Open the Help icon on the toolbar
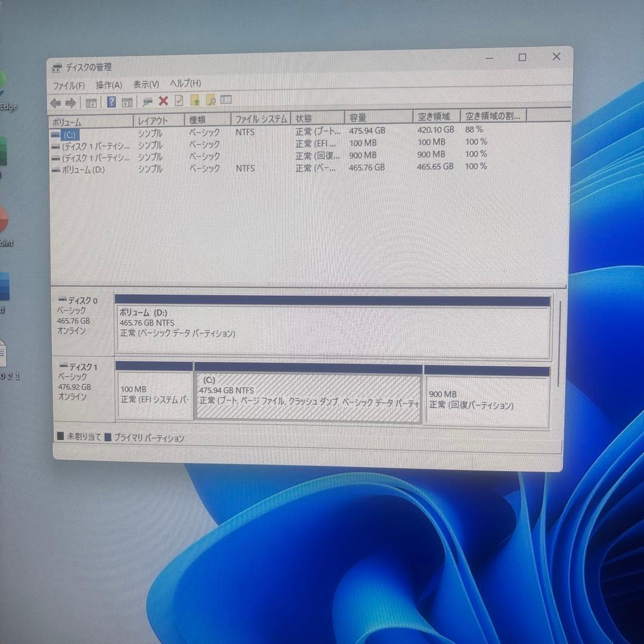This screenshot has width=644, height=644. (111, 101)
